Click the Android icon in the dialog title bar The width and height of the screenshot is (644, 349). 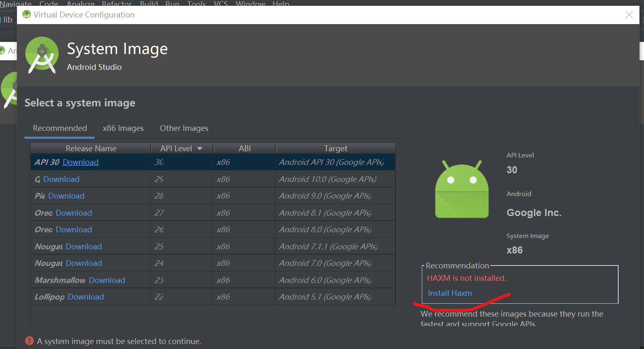pyautogui.click(x=26, y=15)
